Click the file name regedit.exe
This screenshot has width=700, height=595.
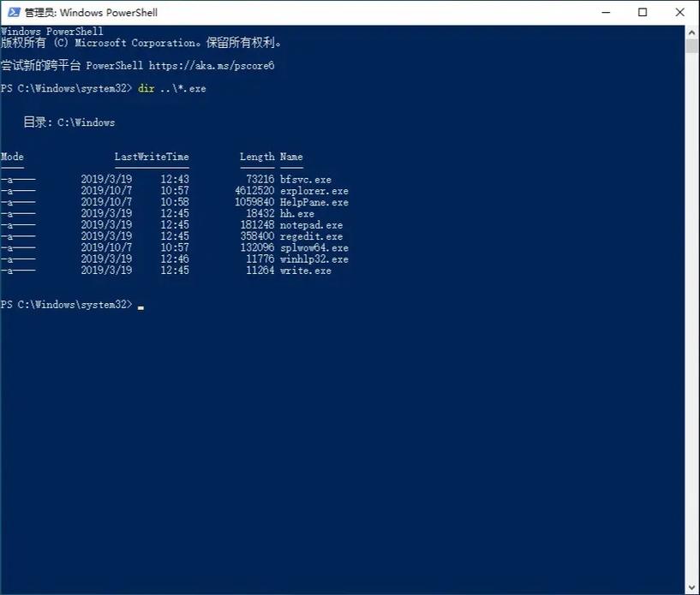[312, 236]
